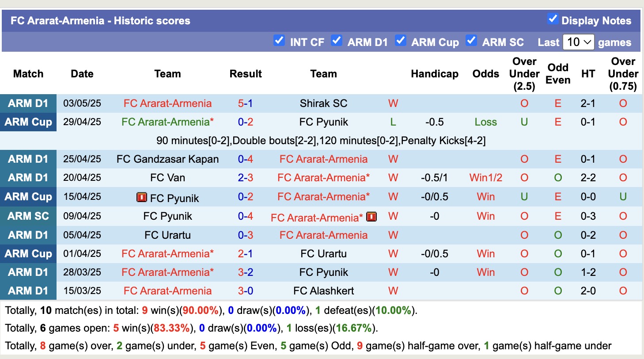Screen dimensions: 644x359
Task: Disable the ARM SC competition filter
Action: tap(471, 40)
